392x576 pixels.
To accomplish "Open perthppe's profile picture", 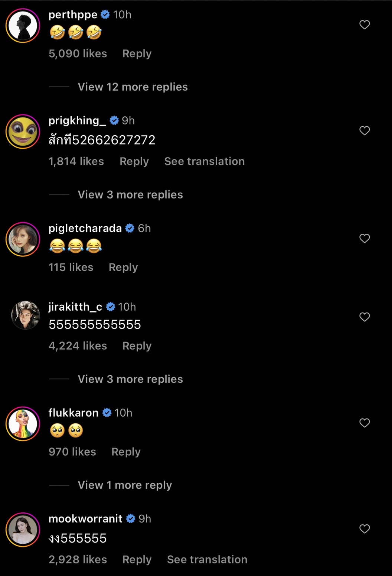I will click(x=23, y=26).
